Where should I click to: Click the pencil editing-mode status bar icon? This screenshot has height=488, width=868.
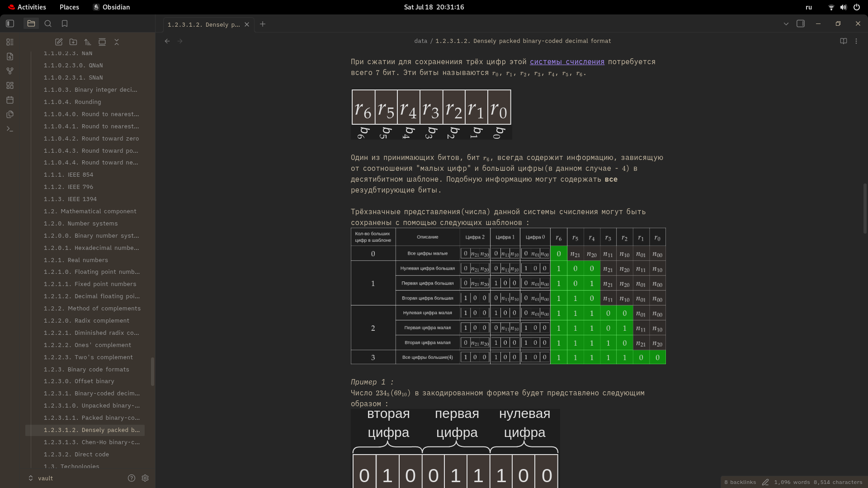765,482
